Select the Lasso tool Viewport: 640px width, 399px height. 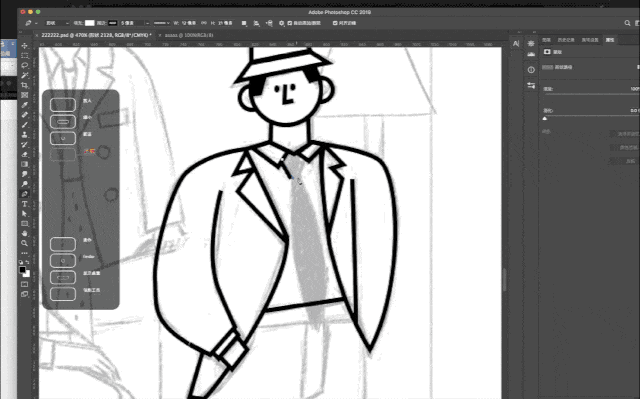(x=24, y=65)
